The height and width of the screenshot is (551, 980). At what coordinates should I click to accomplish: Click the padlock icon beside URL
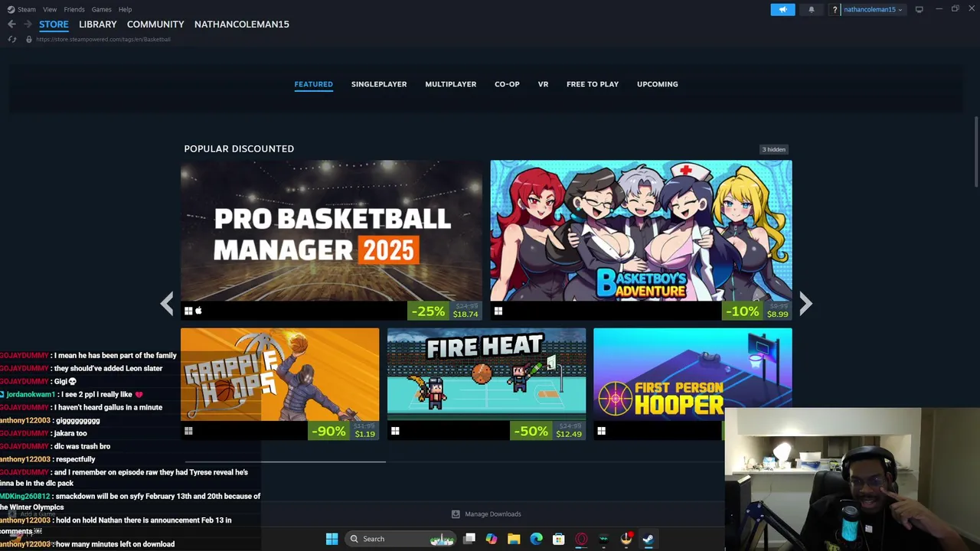coord(29,39)
